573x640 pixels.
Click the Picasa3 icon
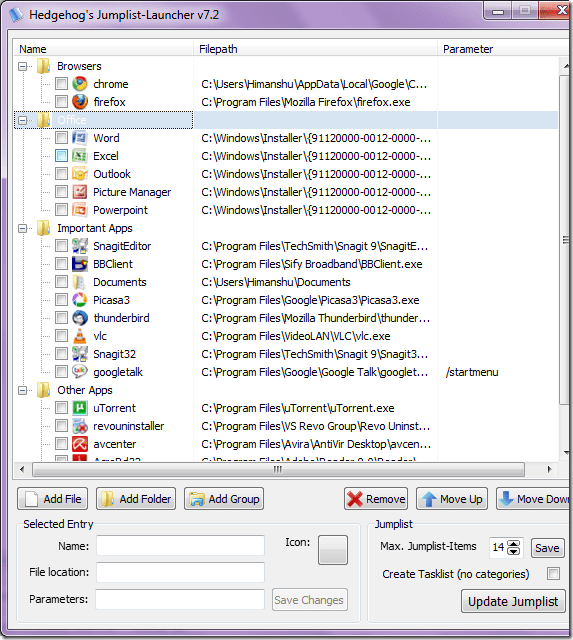pyautogui.click(x=80, y=300)
